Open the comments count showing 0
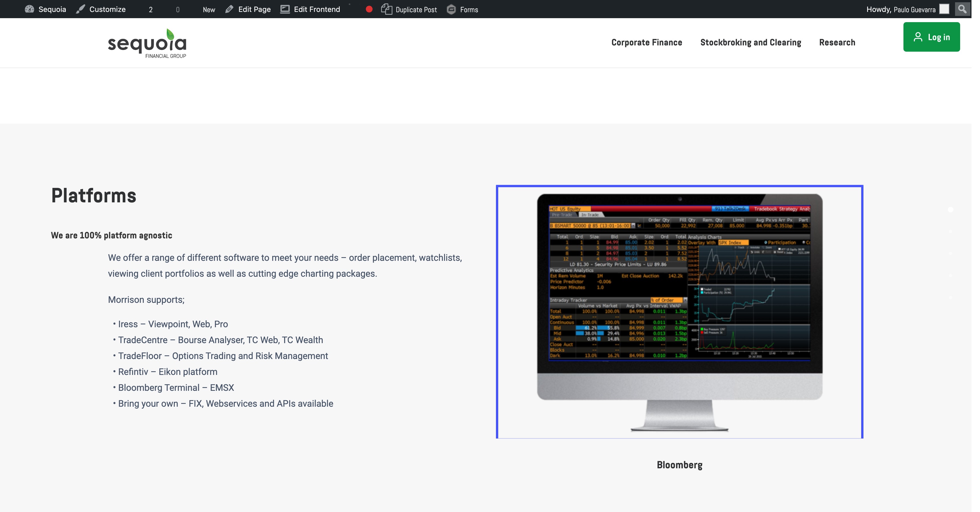The image size is (980, 512). coord(178,10)
